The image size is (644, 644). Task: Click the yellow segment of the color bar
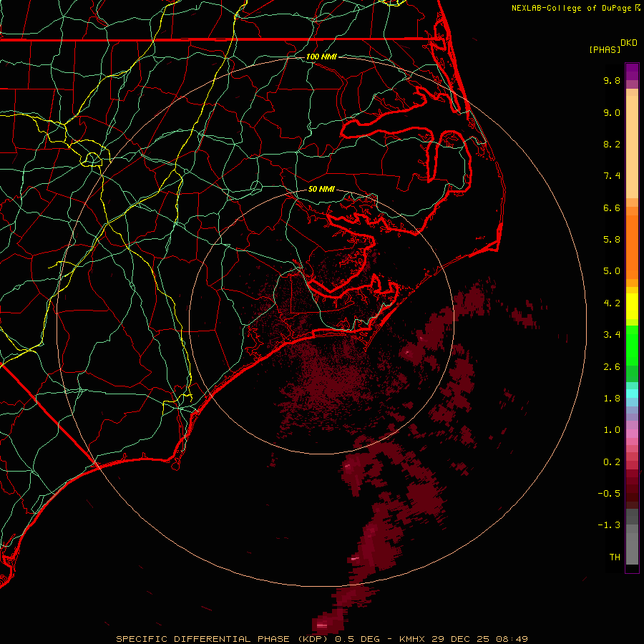point(632,306)
